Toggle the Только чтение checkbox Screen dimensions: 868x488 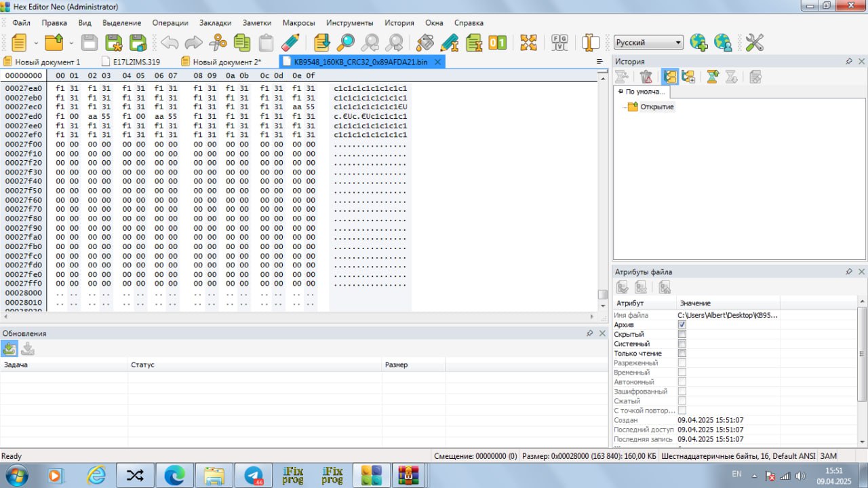(x=682, y=354)
